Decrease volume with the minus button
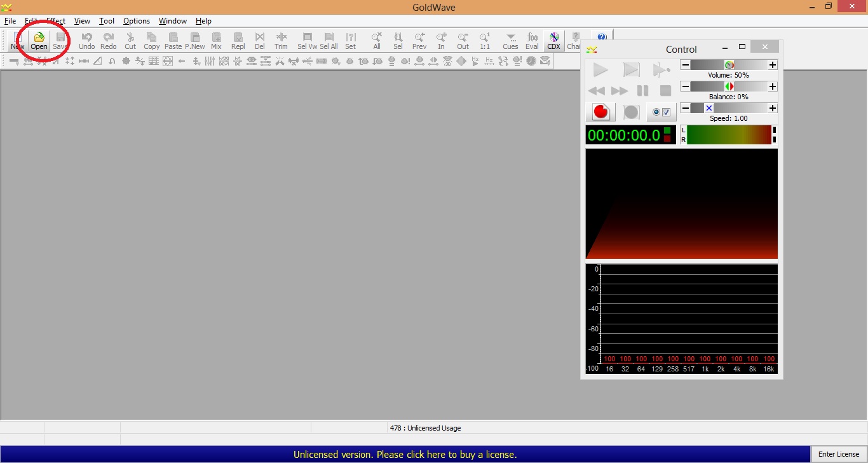The image size is (868, 463). click(x=685, y=65)
